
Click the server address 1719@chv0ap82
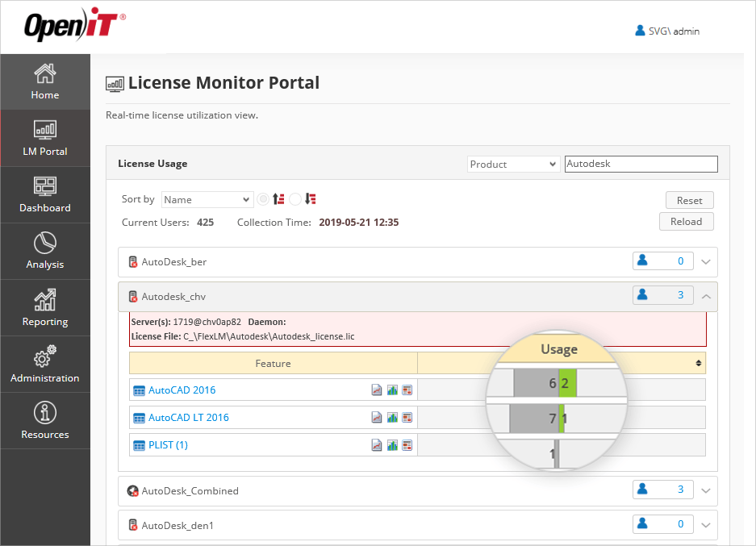point(207,322)
